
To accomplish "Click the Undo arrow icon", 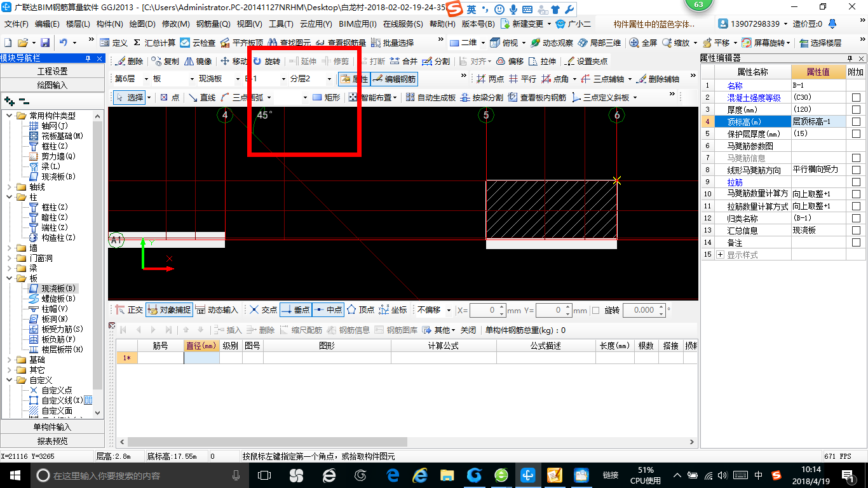I will (64, 43).
